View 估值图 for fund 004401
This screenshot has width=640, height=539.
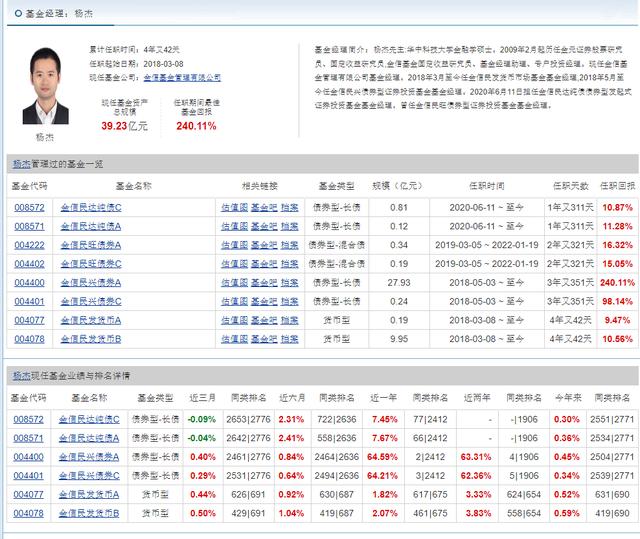(x=235, y=302)
